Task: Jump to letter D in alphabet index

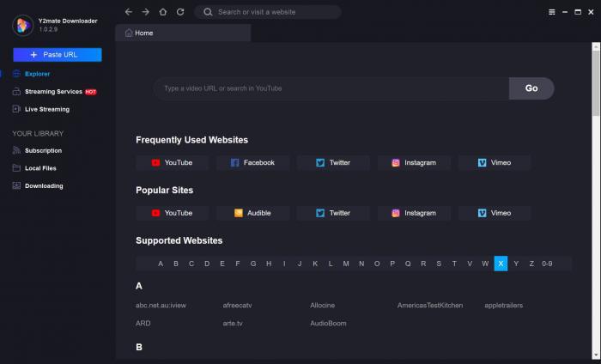Action: [207, 264]
